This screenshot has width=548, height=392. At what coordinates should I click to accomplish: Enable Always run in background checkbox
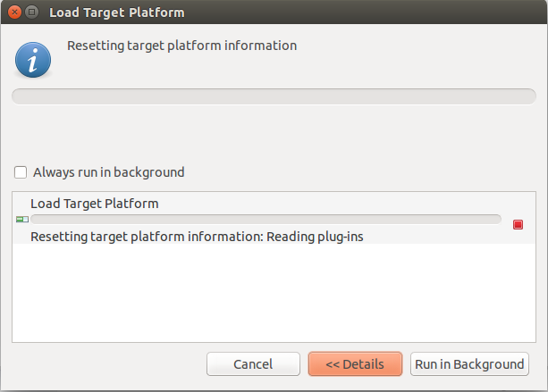[x=21, y=172]
